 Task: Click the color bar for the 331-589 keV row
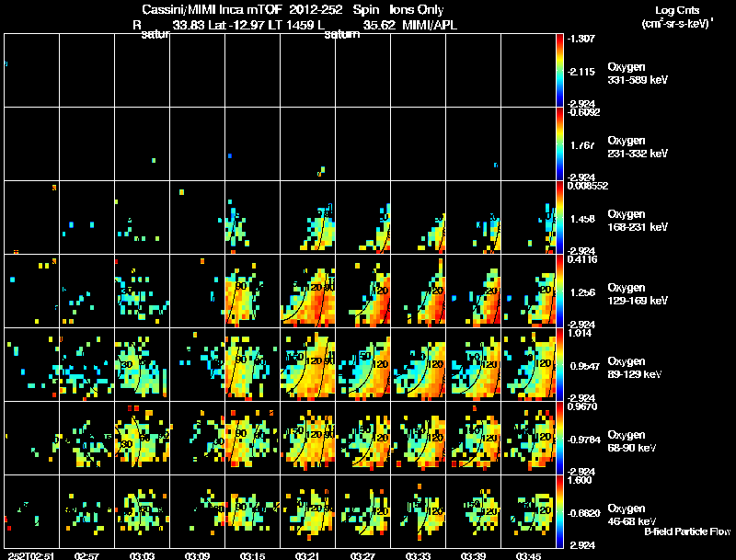[559, 71]
